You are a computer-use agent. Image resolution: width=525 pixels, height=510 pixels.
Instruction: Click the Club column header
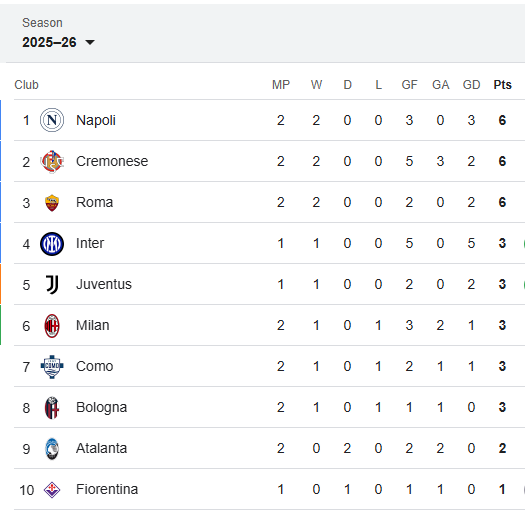click(x=26, y=85)
